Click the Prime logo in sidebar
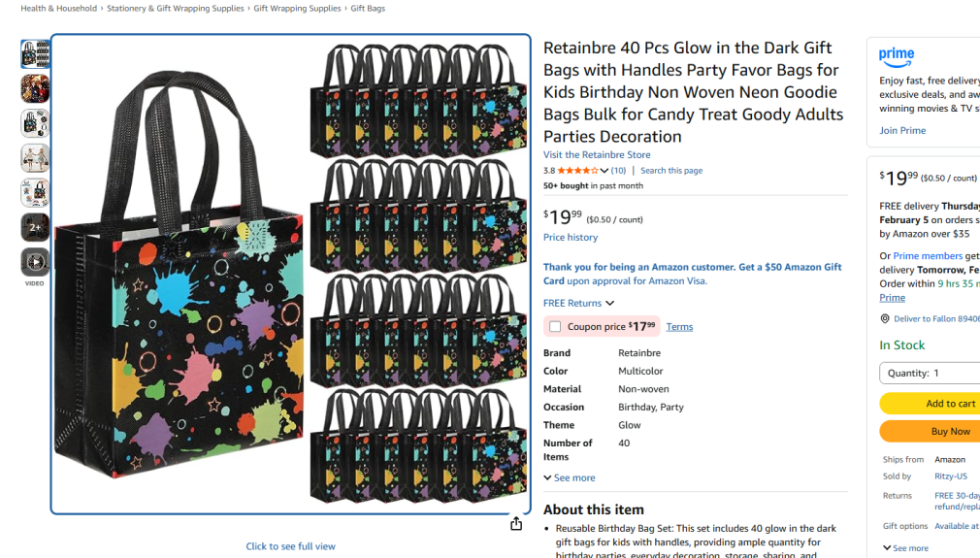 [897, 57]
